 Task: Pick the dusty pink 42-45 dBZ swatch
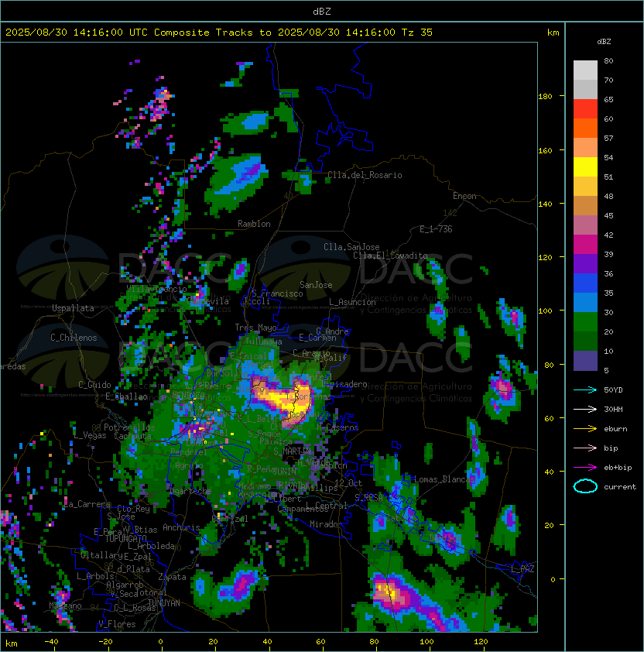[585, 225]
